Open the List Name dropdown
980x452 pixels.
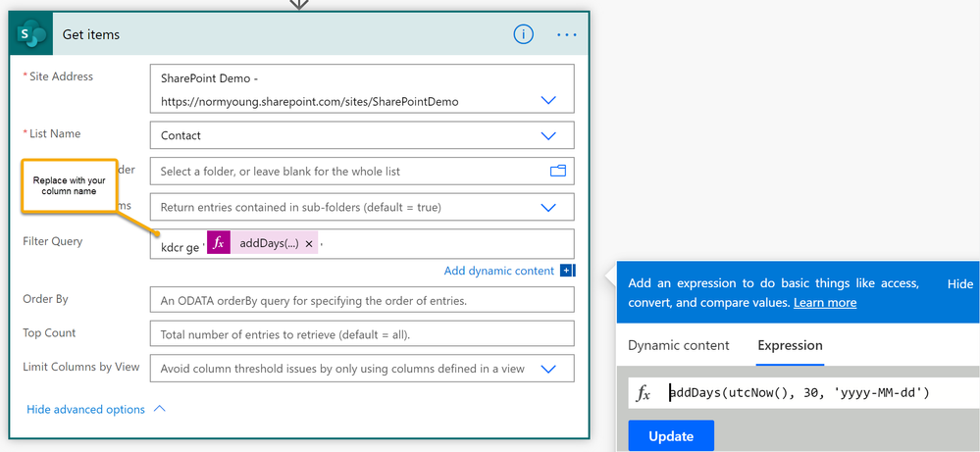tap(548, 135)
